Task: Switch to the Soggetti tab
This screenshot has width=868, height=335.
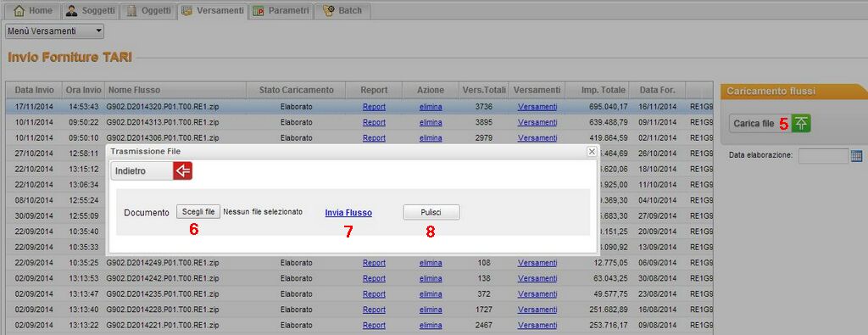Action: [x=90, y=10]
